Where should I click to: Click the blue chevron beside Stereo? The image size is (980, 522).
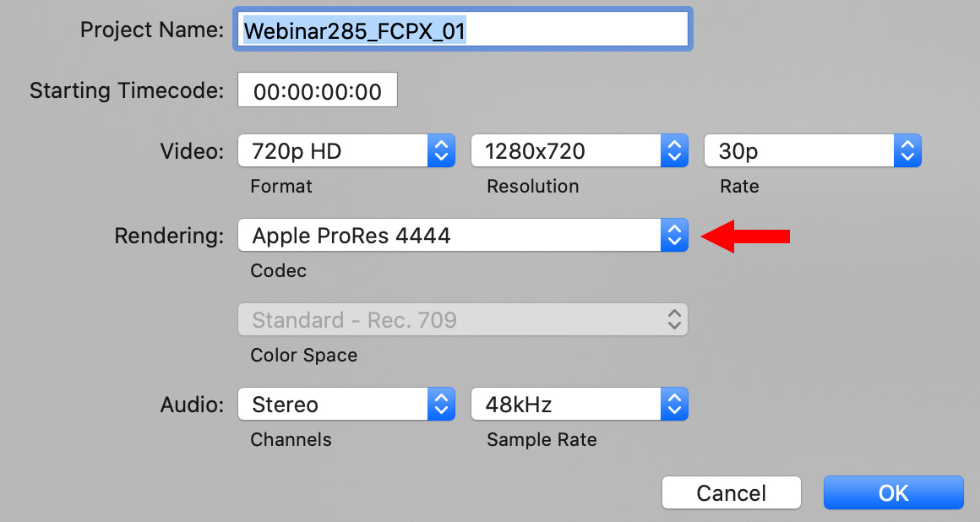(x=441, y=404)
